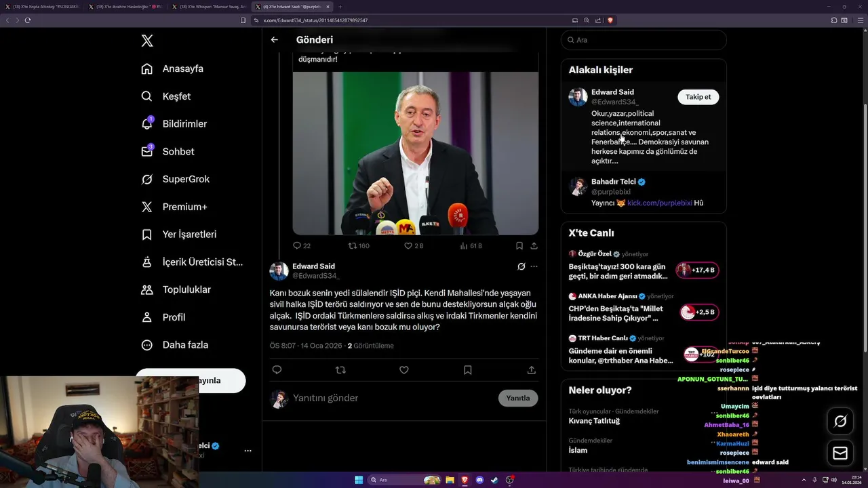Viewport: 868px width, 488px height.
Task: Open the Kıvanç Tatlıtuğ trending topic
Action: point(594,421)
